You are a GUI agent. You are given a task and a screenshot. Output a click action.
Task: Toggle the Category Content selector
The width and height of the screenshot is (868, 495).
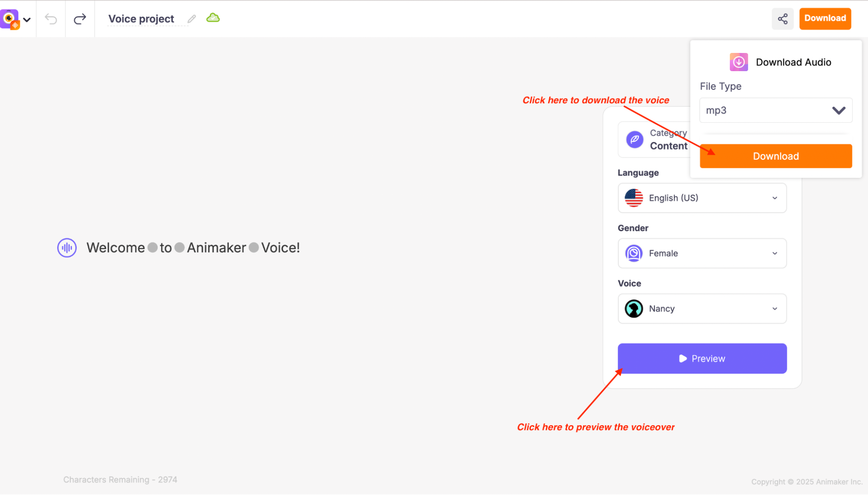coord(656,139)
